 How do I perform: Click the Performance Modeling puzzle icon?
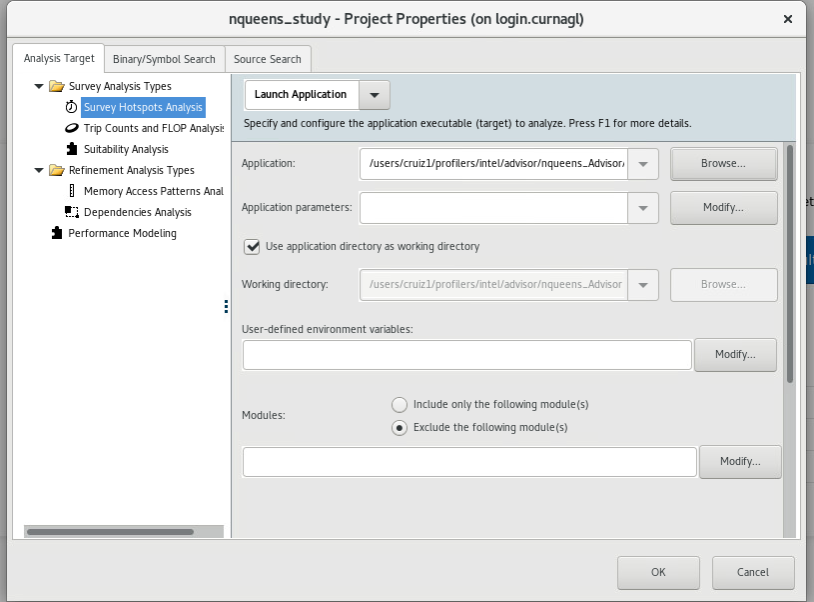click(56, 233)
